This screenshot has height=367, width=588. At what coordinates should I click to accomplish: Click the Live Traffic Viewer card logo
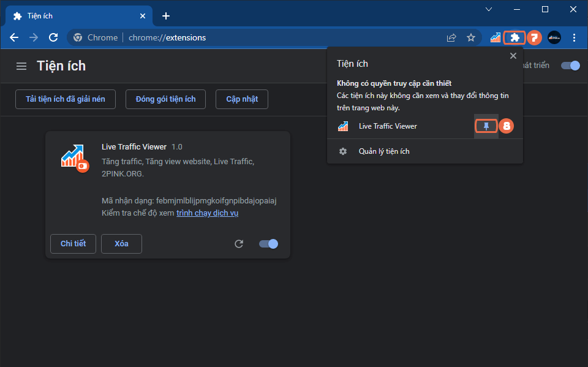(75, 158)
